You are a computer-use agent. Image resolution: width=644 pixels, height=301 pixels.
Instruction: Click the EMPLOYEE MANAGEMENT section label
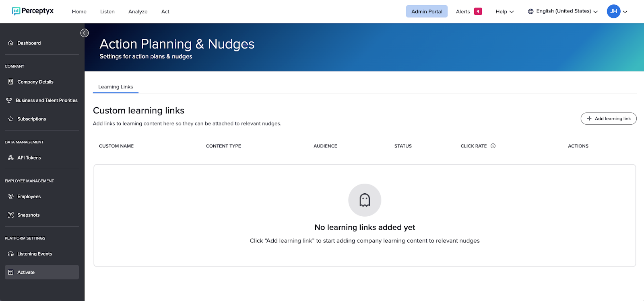29,181
